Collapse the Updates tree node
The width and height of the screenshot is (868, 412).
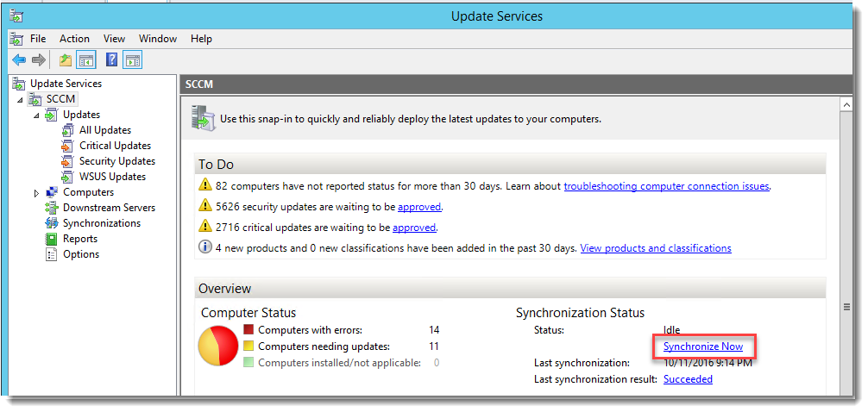click(x=36, y=115)
